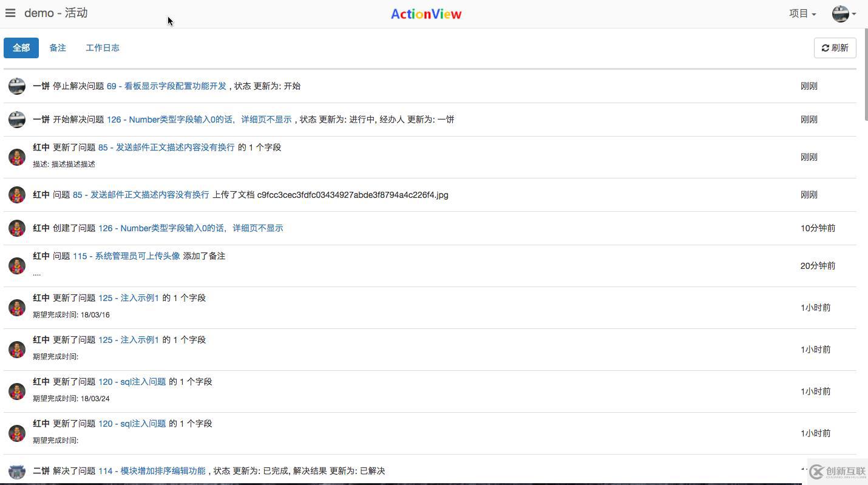The height and width of the screenshot is (485, 868).
Task: Open the hamburger sidebar menu
Action: 10,13
